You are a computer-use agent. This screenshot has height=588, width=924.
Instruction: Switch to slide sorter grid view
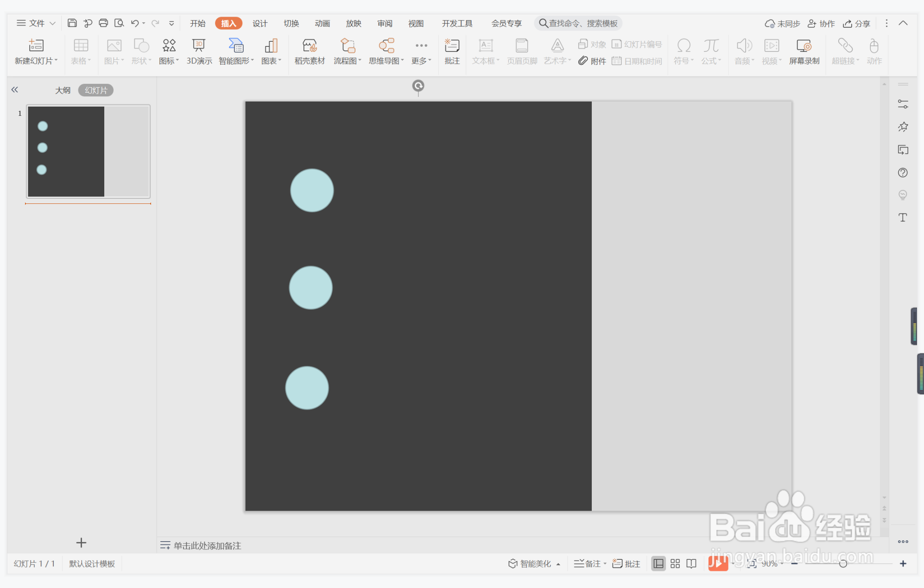pos(675,563)
